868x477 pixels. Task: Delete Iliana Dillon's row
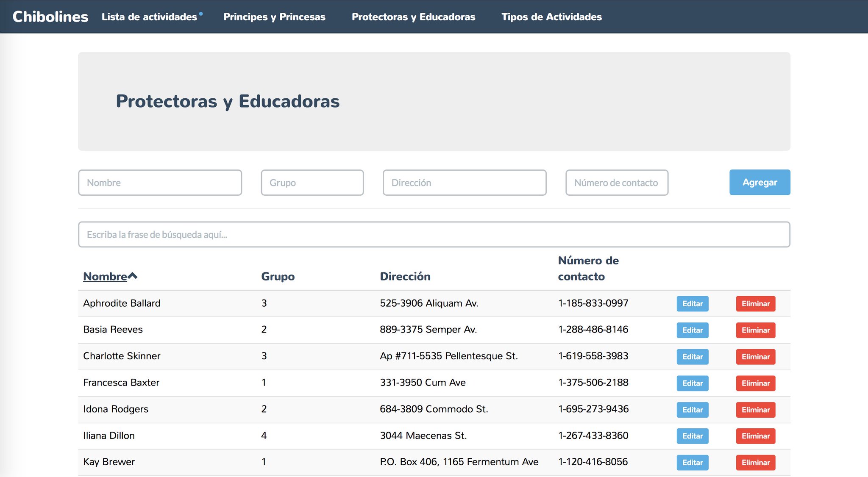tap(755, 436)
